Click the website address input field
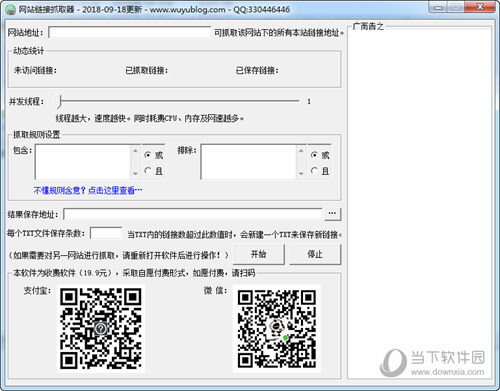This screenshot has height=391, width=500. pos(130,33)
